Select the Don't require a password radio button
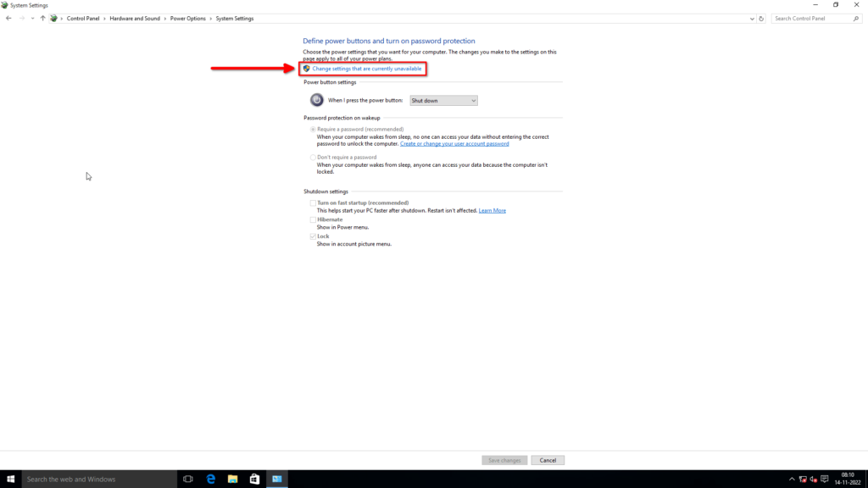The width and height of the screenshot is (868, 488). pyautogui.click(x=313, y=157)
